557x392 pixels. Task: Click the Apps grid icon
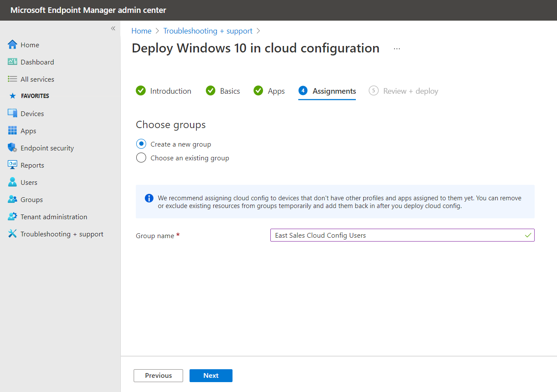coord(12,131)
